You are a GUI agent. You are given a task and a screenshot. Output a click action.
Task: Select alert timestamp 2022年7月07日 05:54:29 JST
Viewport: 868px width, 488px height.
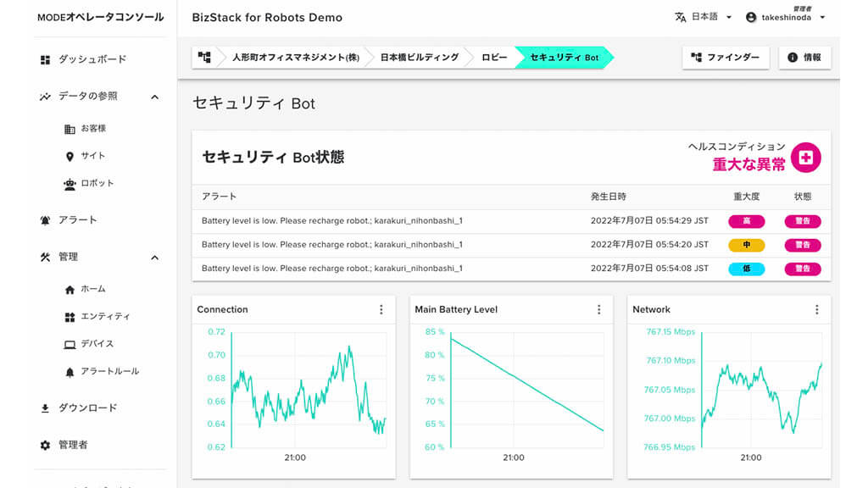[x=649, y=221]
